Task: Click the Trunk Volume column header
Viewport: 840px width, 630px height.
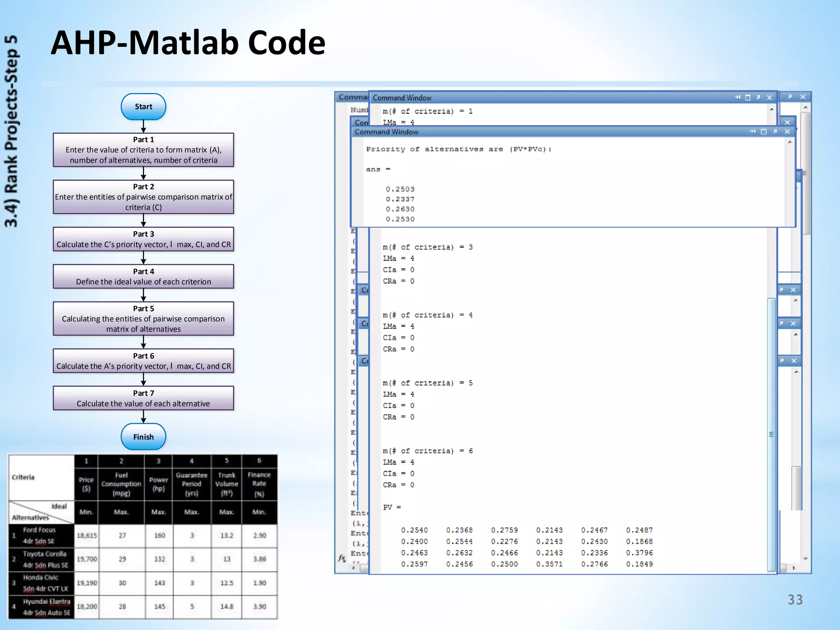Action: point(227,484)
